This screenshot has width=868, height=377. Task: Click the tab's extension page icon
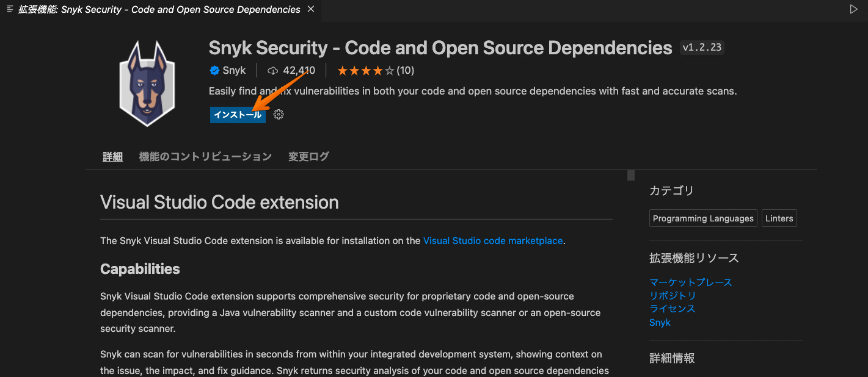10,9
